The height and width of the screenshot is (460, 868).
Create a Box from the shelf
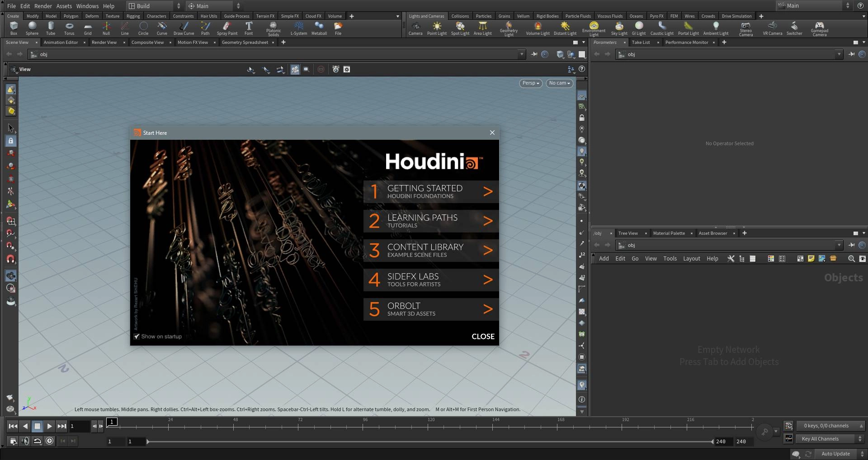14,28
